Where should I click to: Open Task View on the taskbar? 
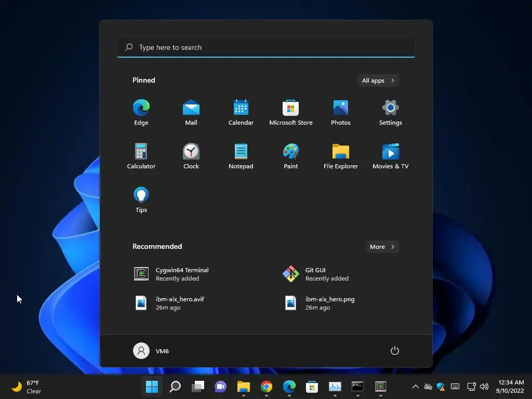tap(198, 387)
